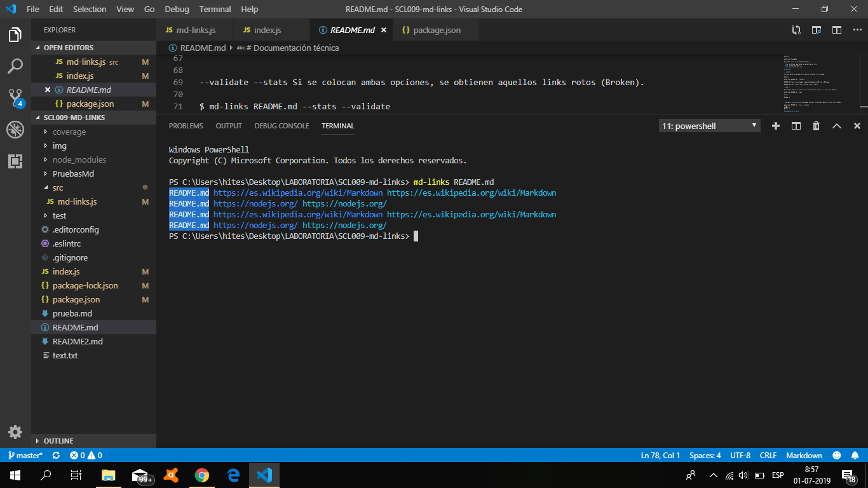Switch to Debug Console panel tab
The width and height of the screenshot is (868, 488).
point(281,126)
